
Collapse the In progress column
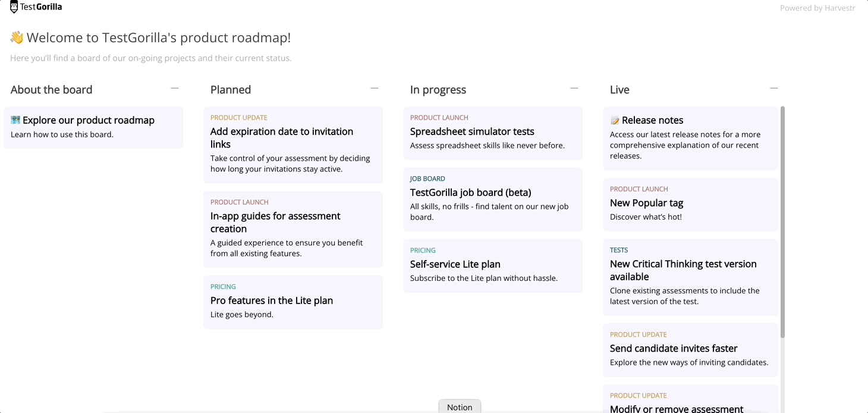point(574,88)
